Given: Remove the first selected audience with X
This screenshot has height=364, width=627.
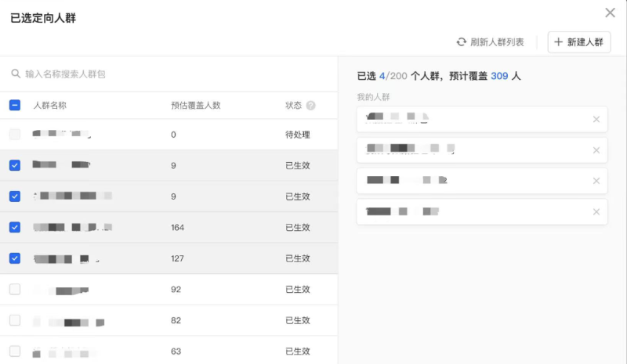Looking at the screenshot, I should click(596, 120).
